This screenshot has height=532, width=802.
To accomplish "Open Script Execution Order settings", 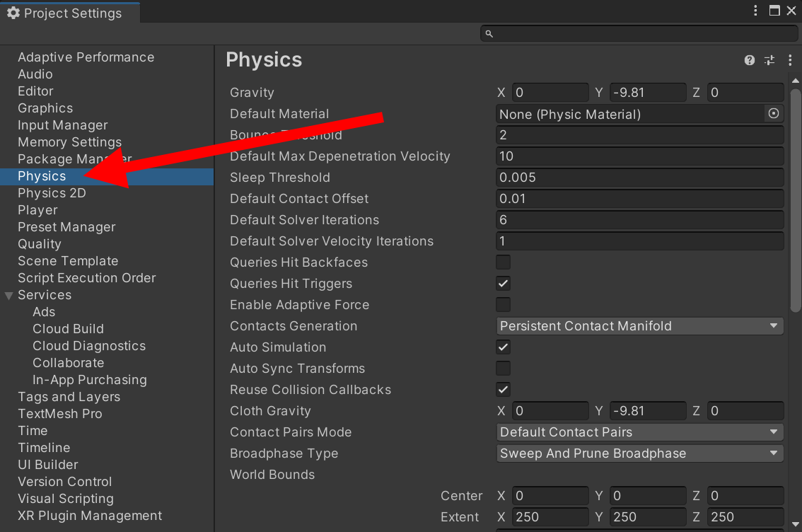I will [x=87, y=278].
